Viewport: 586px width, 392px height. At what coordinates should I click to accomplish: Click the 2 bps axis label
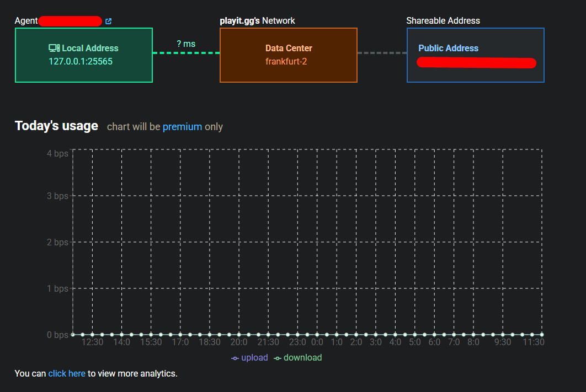click(x=57, y=242)
